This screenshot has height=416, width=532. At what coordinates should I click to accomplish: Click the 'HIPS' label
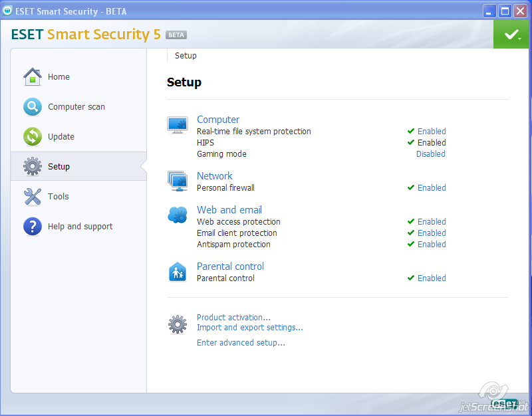(x=205, y=142)
